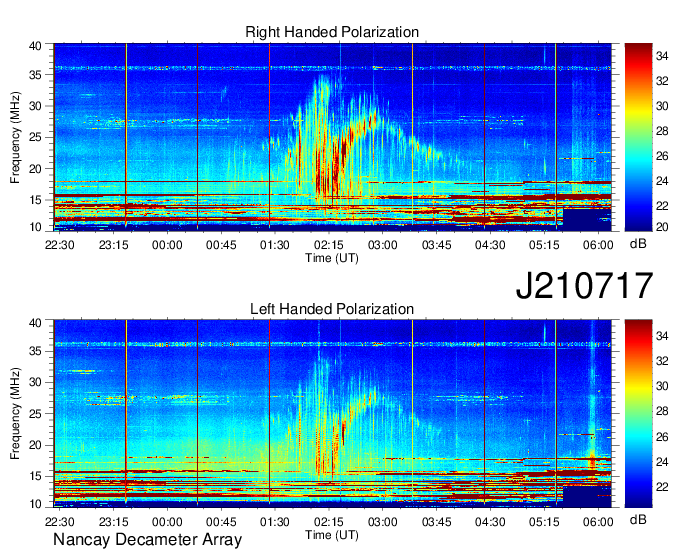Click the 02:15 time tick on Right Handed plot
Viewport: 680px width, 552px height.
click(329, 245)
